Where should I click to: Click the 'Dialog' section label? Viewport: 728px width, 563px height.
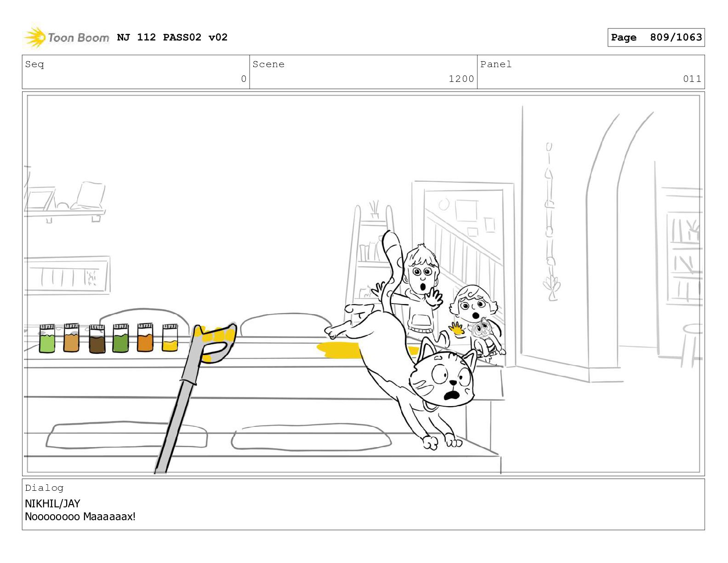click(44, 488)
